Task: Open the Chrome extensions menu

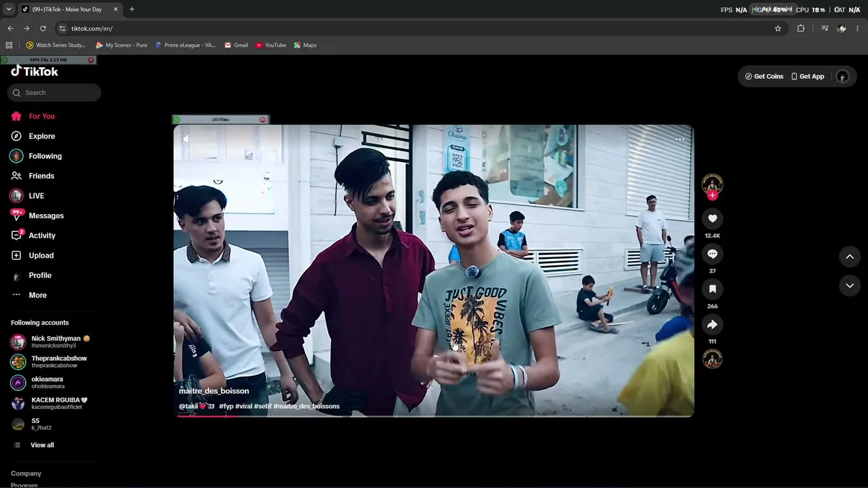Action: [801, 28]
